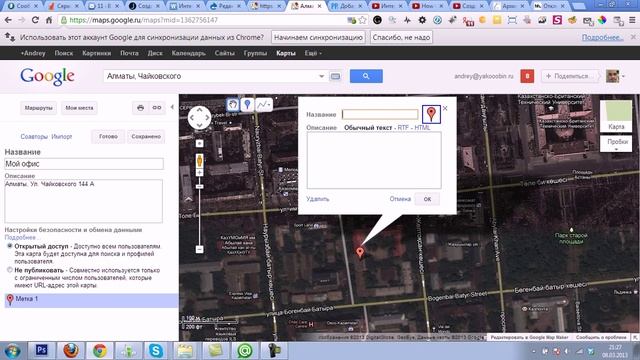This screenshot has height=360, width=640.
Task: Open the Импорт link
Action: 62,136
